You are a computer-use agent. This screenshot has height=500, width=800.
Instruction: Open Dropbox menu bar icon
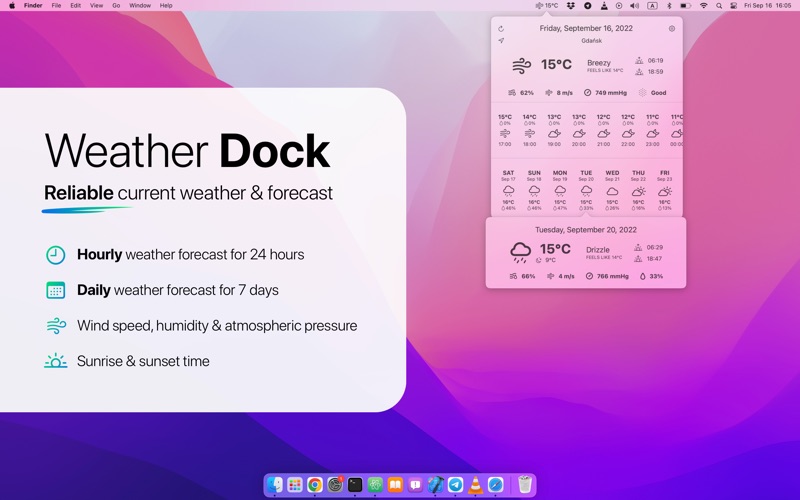click(571, 6)
